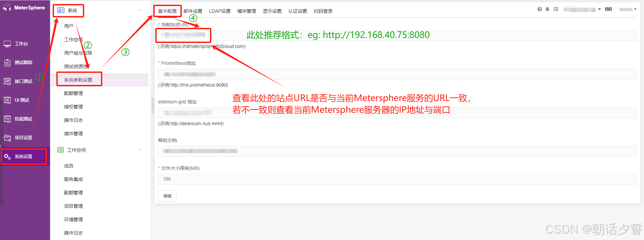644x240 pixels.
Task: Click the 编辑 button
Action: click(167, 196)
